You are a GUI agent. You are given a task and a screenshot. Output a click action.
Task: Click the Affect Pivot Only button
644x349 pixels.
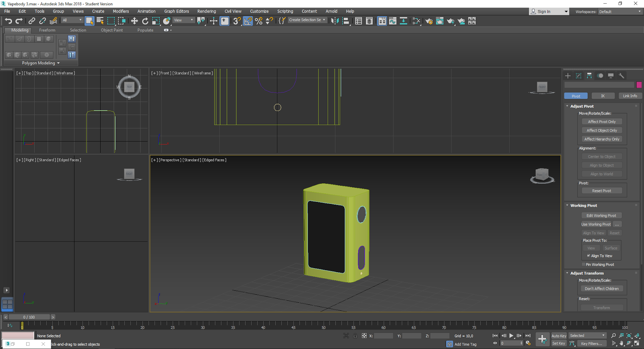click(x=601, y=122)
